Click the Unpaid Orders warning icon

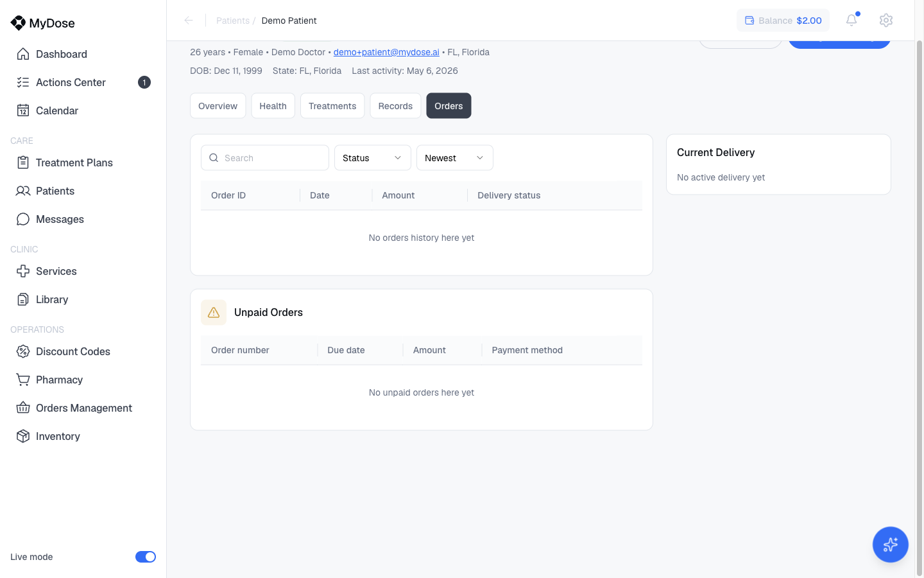click(x=214, y=313)
